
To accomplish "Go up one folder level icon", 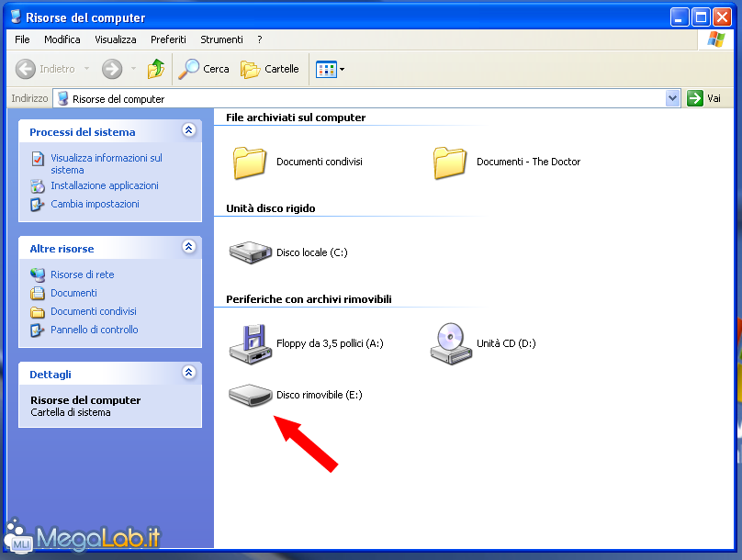I will 156,69.
